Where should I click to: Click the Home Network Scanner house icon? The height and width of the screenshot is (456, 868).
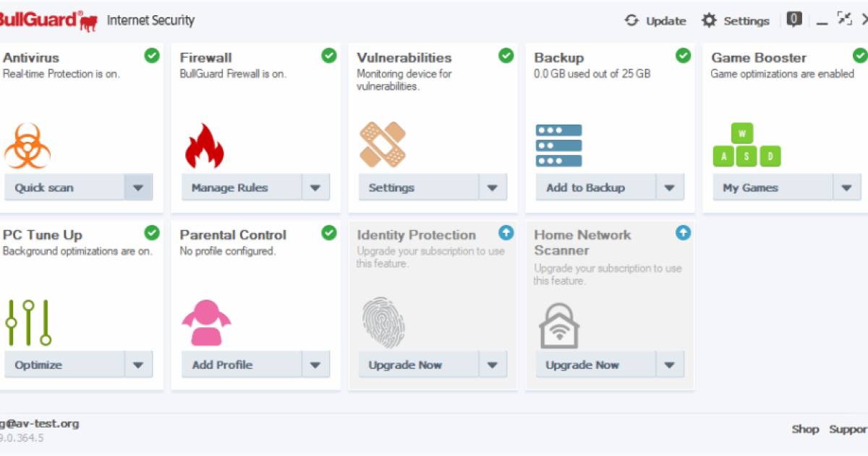pyautogui.click(x=560, y=325)
